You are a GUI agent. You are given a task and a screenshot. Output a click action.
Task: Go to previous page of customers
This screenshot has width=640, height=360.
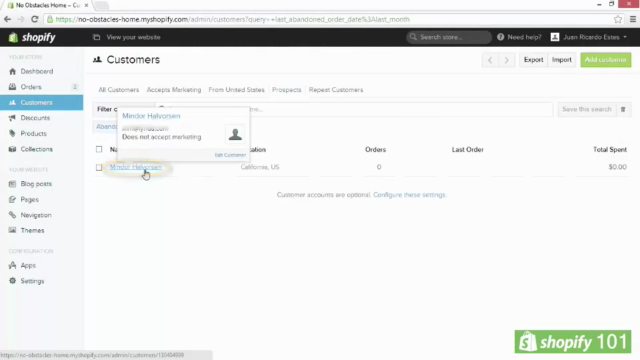(490, 60)
